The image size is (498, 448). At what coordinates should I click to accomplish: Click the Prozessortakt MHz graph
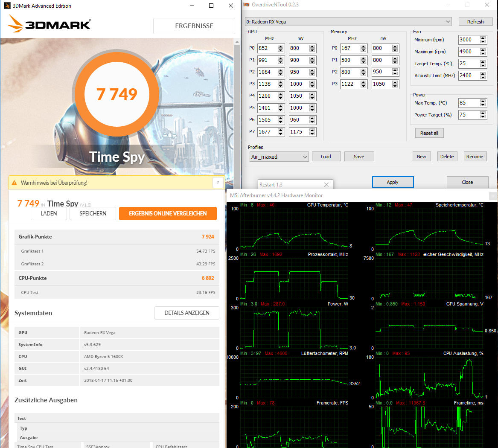[294, 278]
